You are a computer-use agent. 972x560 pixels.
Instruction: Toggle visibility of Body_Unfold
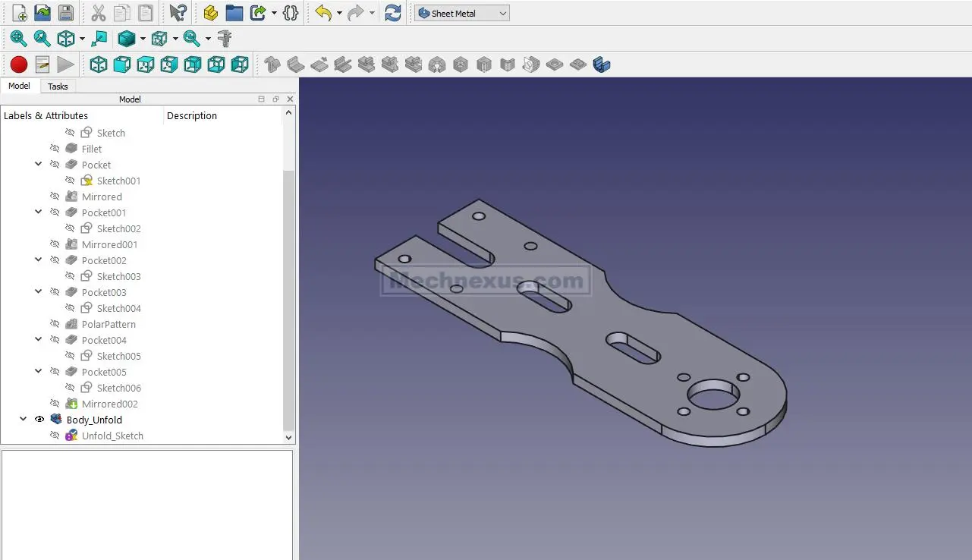click(39, 420)
